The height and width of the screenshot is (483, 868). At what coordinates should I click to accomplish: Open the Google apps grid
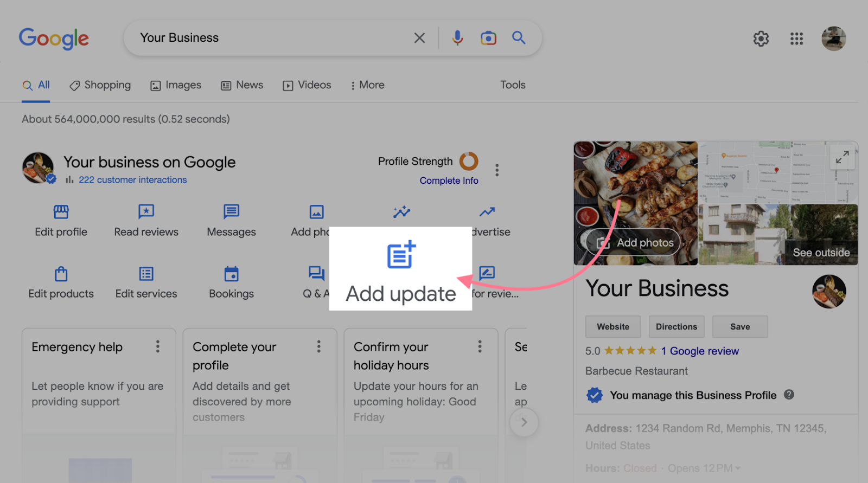click(x=796, y=38)
